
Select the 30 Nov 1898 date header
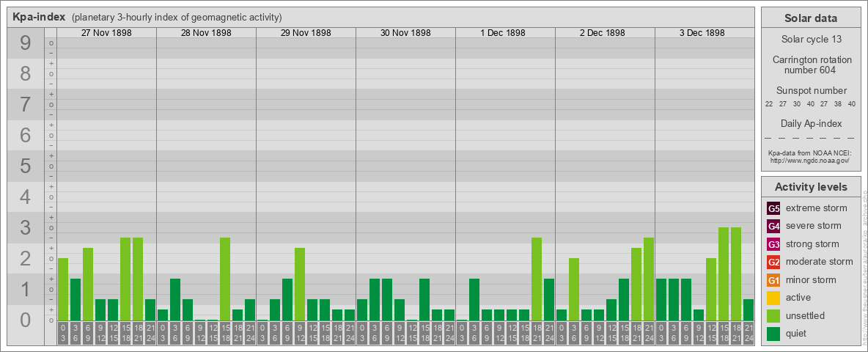pyautogui.click(x=405, y=33)
